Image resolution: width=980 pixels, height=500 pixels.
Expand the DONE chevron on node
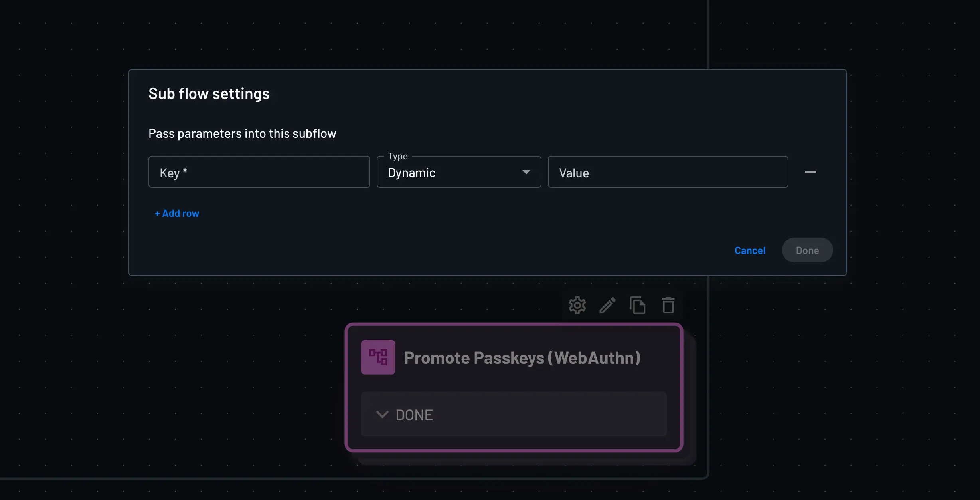coord(382,415)
